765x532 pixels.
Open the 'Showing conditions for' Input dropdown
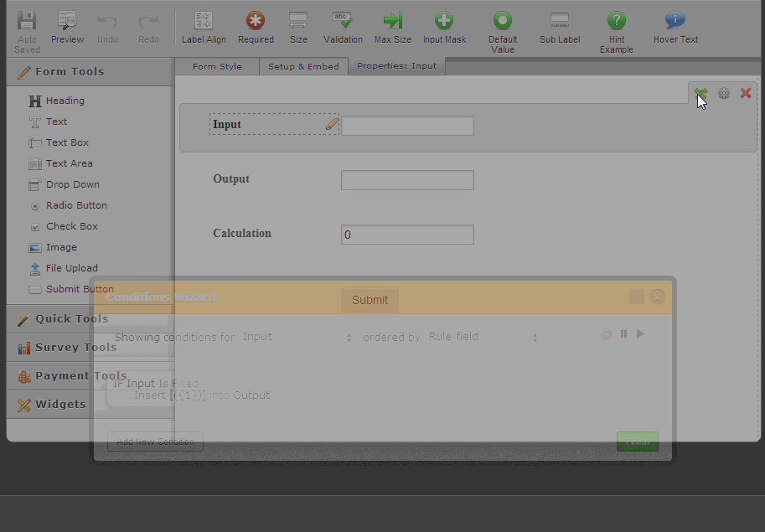(297, 337)
